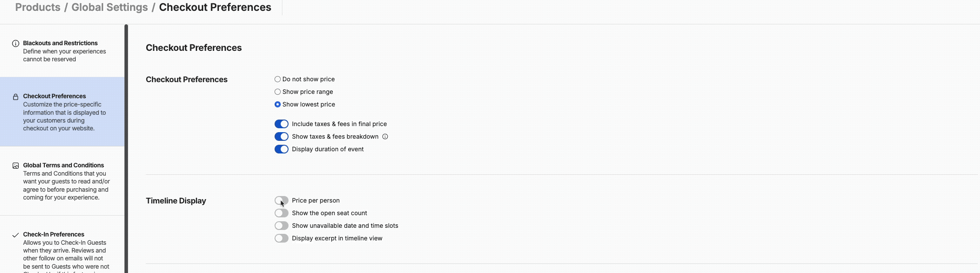This screenshot has height=273, width=980.
Task: Disable Include taxes & fees in final price
Action: (282, 124)
